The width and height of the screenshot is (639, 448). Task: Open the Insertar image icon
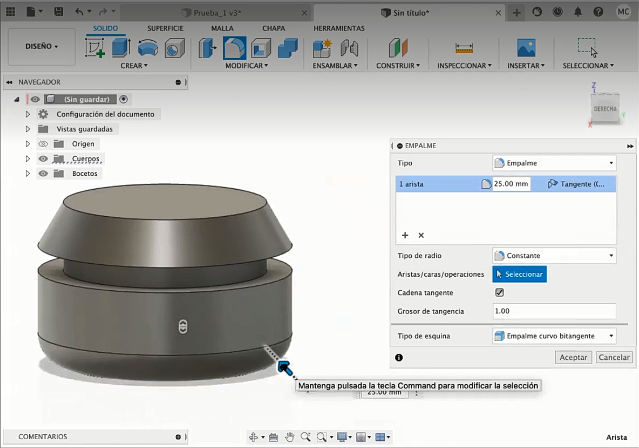[x=526, y=47]
